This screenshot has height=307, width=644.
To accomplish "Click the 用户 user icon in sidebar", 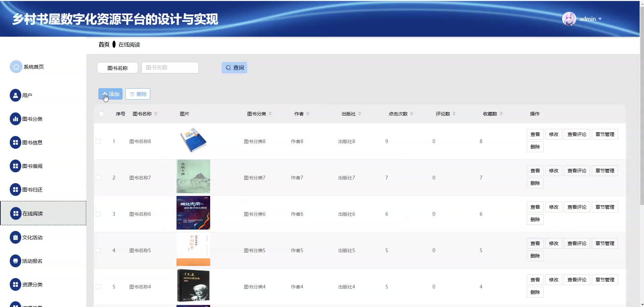I will click(15, 95).
